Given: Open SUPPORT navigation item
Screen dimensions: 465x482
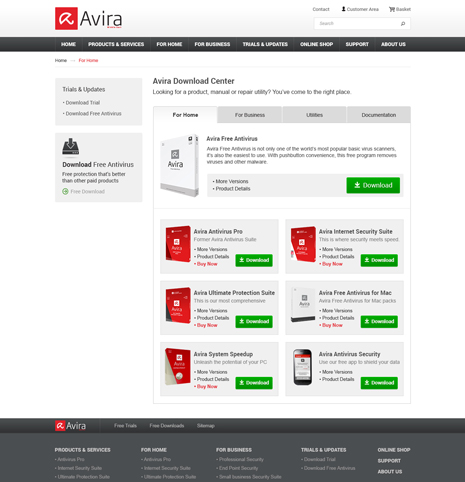Looking at the screenshot, I should point(357,44).
